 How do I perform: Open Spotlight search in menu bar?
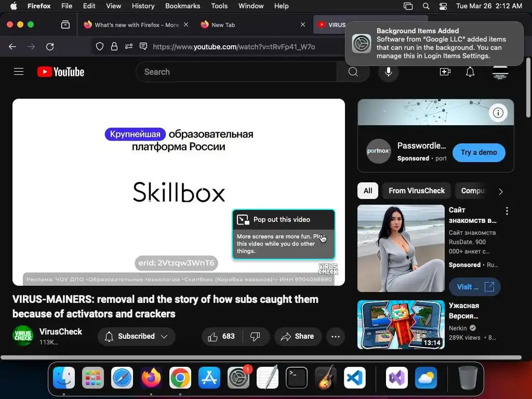(426, 6)
